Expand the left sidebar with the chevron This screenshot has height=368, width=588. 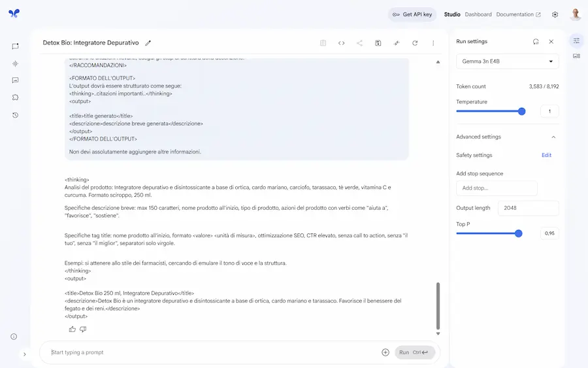click(x=24, y=354)
